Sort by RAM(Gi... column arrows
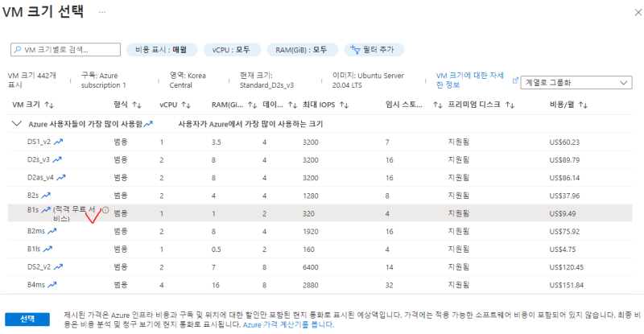644x334 pixels. [x=253, y=105]
